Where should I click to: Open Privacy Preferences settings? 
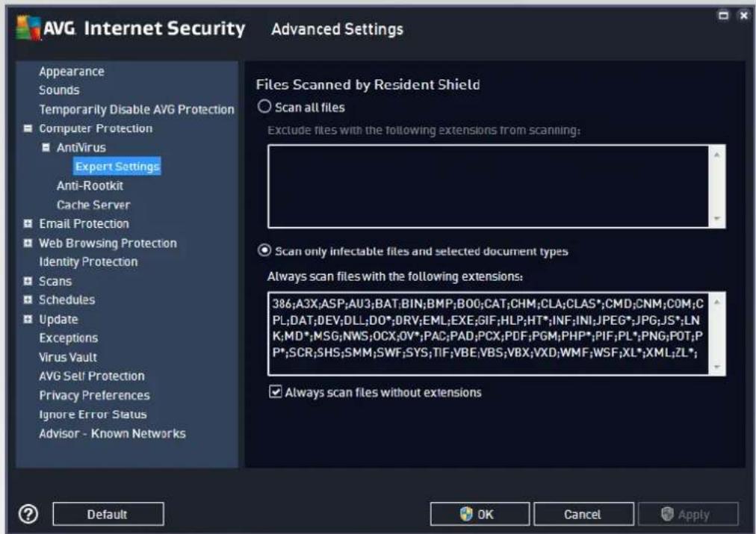coord(94,395)
